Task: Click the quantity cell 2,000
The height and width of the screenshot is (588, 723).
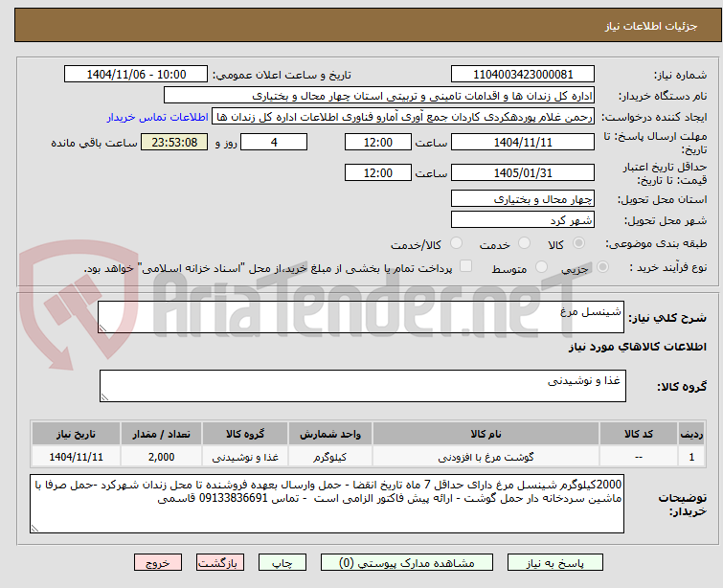Action: click(x=161, y=457)
